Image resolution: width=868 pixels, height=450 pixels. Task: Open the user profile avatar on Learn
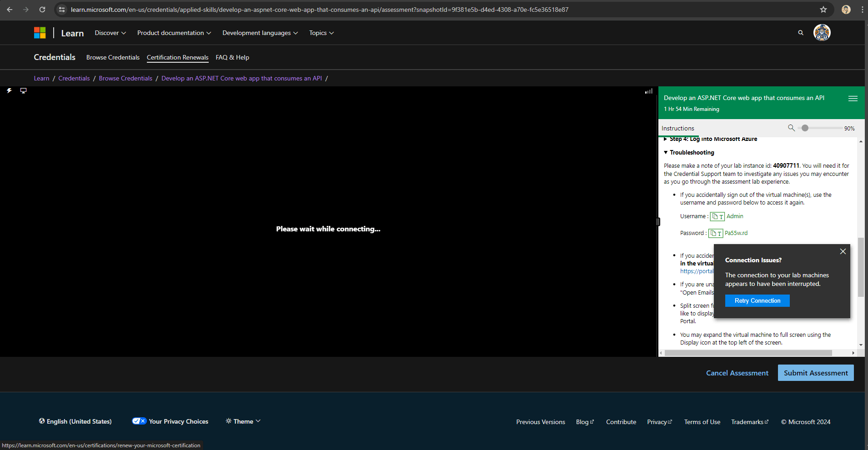(822, 33)
